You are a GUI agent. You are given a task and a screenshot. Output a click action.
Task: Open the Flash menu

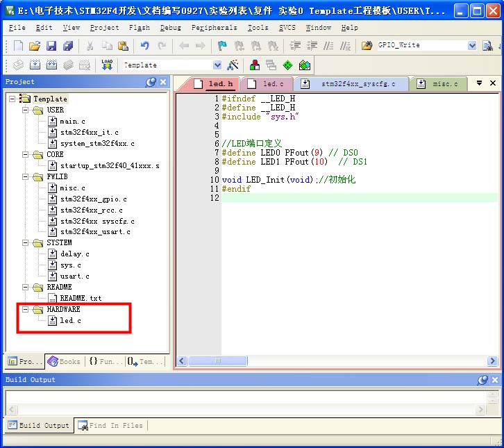point(139,28)
